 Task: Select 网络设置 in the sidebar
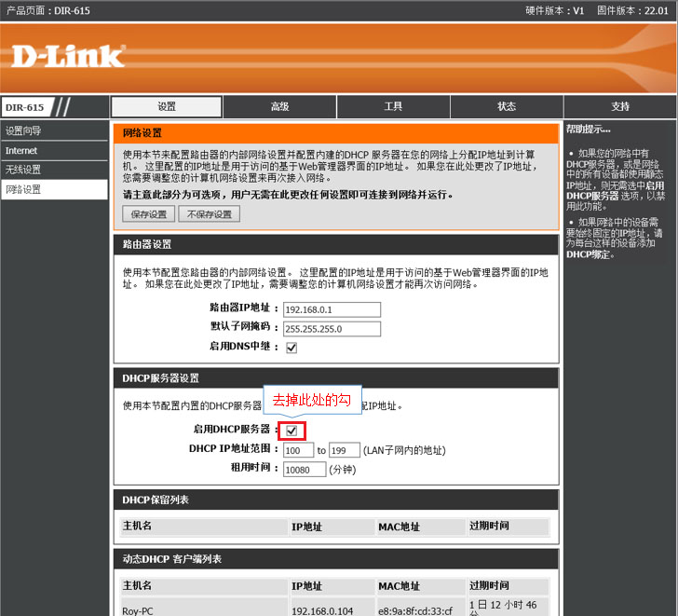(54, 189)
